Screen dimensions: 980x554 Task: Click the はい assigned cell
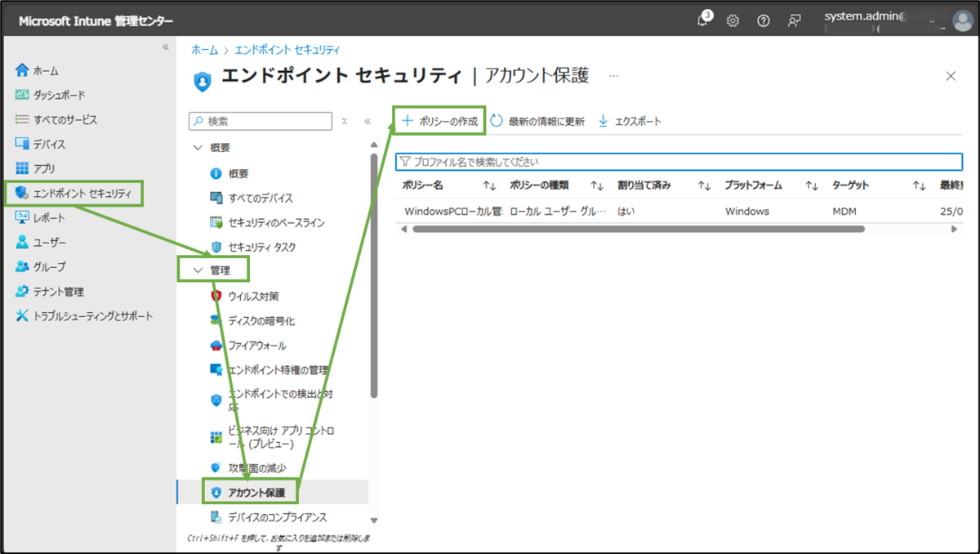[626, 212]
